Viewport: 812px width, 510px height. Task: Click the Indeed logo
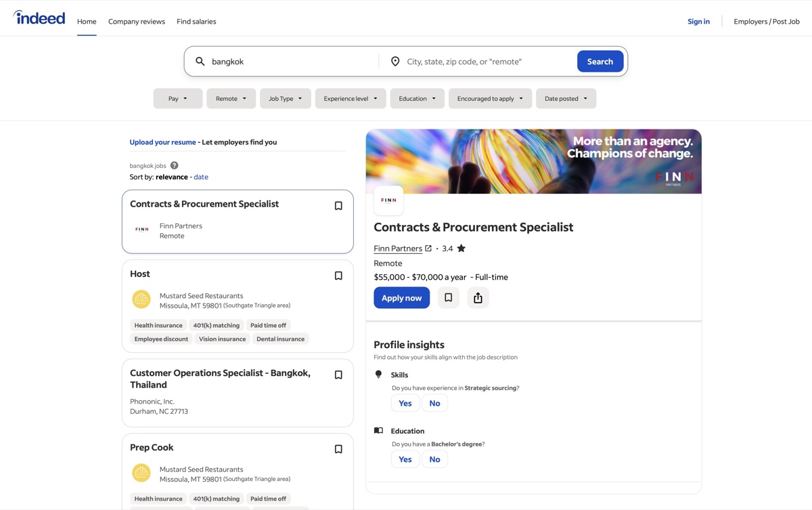coord(39,18)
